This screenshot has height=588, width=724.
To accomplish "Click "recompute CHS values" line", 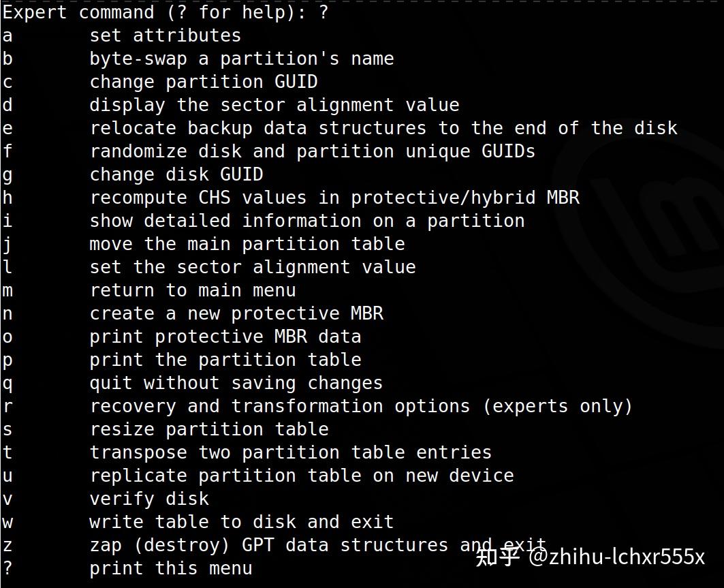I will tap(334, 198).
